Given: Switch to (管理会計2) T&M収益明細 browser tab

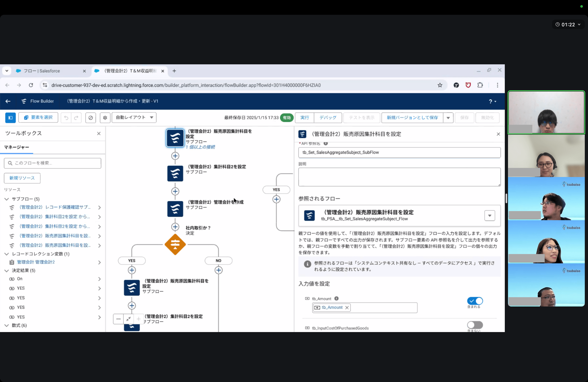Looking at the screenshot, I should coord(130,71).
